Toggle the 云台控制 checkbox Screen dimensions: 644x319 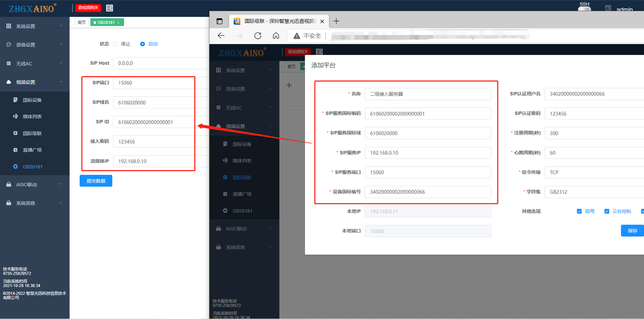(607, 211)
